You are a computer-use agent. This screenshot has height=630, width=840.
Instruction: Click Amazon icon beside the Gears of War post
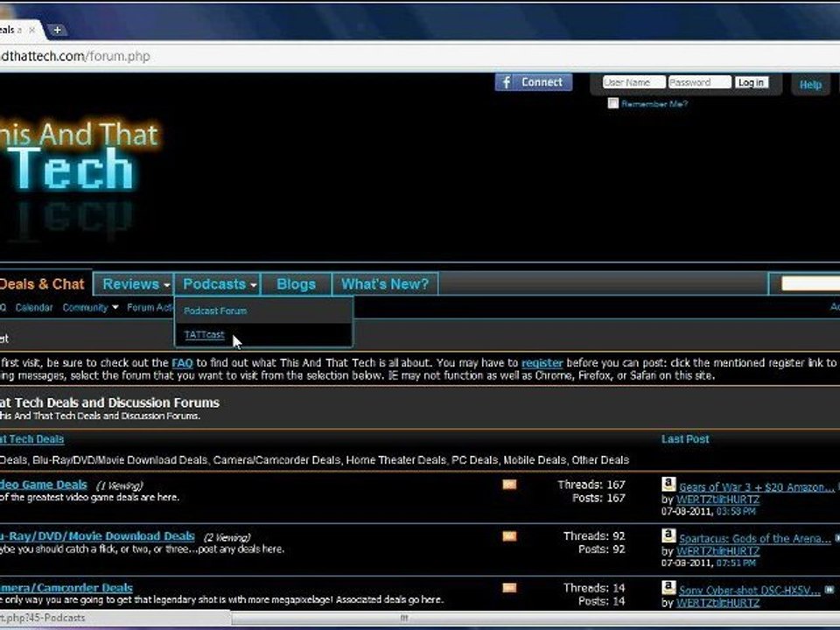668,484
